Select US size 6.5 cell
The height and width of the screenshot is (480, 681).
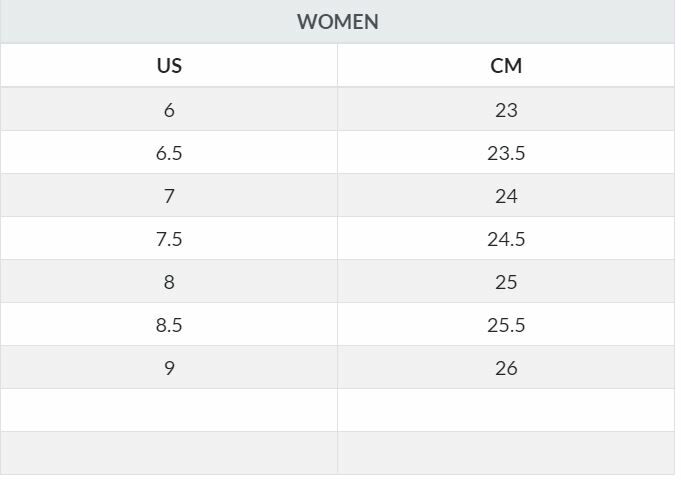pos(169,152)
